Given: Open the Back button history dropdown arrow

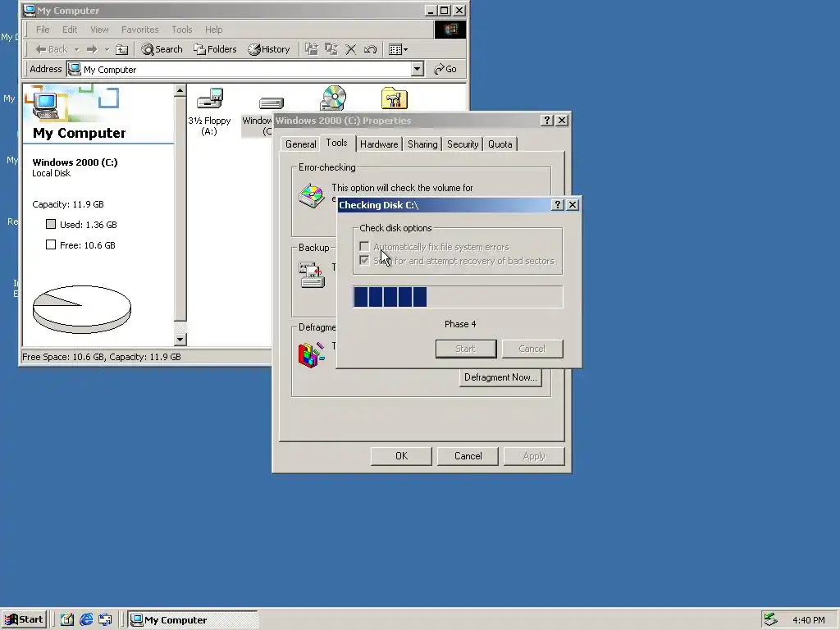Looking at the screenshot, I should click(x=76, y=49).
